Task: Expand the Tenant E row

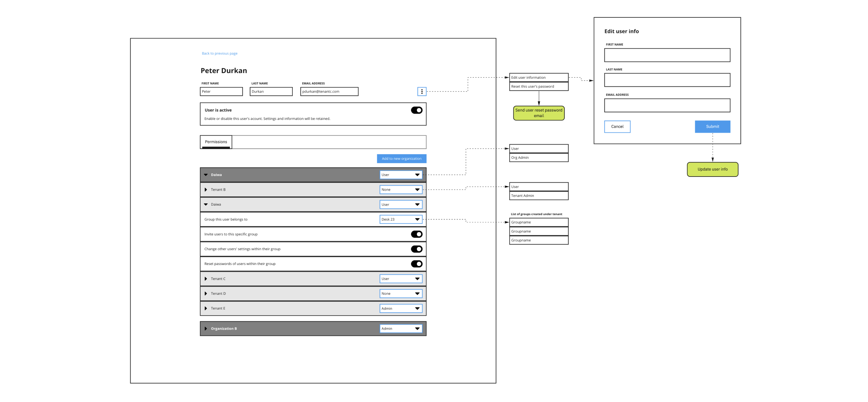Action: (206, 308)
